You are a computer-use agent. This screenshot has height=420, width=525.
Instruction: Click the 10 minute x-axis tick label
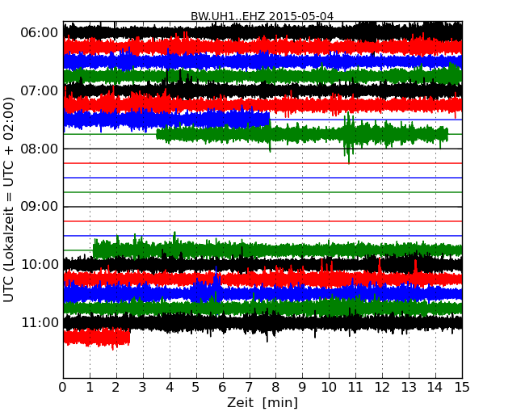click(x=329, y=387)
